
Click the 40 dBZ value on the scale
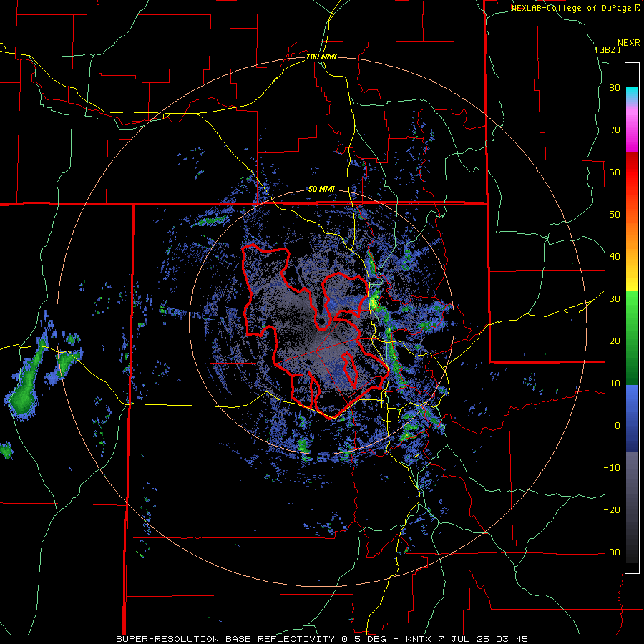click(615, 257)
